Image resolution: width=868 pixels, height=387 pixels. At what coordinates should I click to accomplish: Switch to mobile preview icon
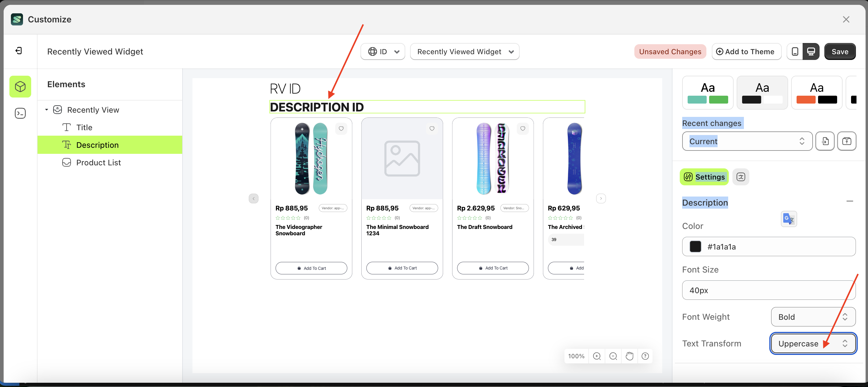[x=795, y=51]
